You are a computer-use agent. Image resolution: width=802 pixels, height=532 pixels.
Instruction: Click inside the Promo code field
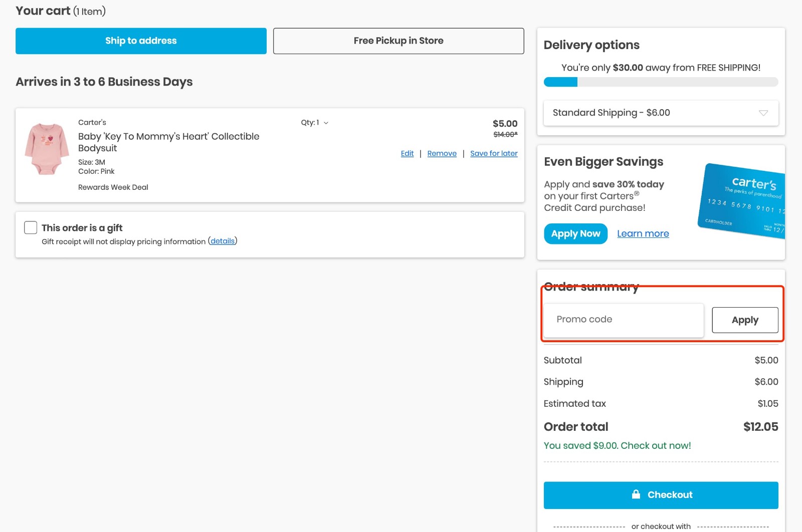click(623, 320)
